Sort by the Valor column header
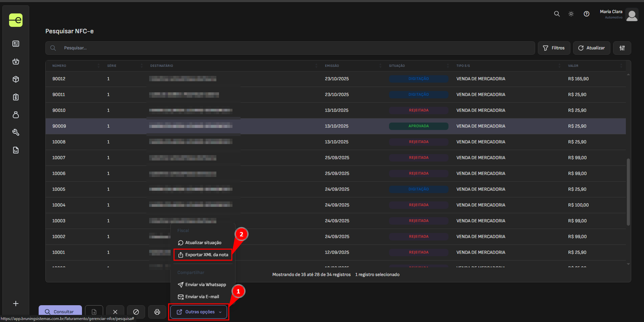Image resolution: width=644 pixels, height=322 pixels. pos(573,66)
